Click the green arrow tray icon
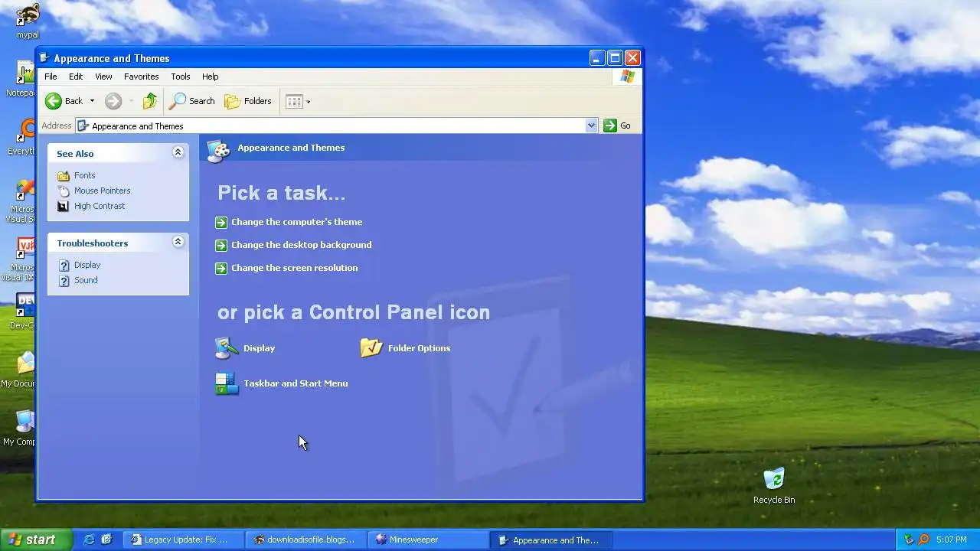This screenshot has height=551, width=980. (909, 540)
